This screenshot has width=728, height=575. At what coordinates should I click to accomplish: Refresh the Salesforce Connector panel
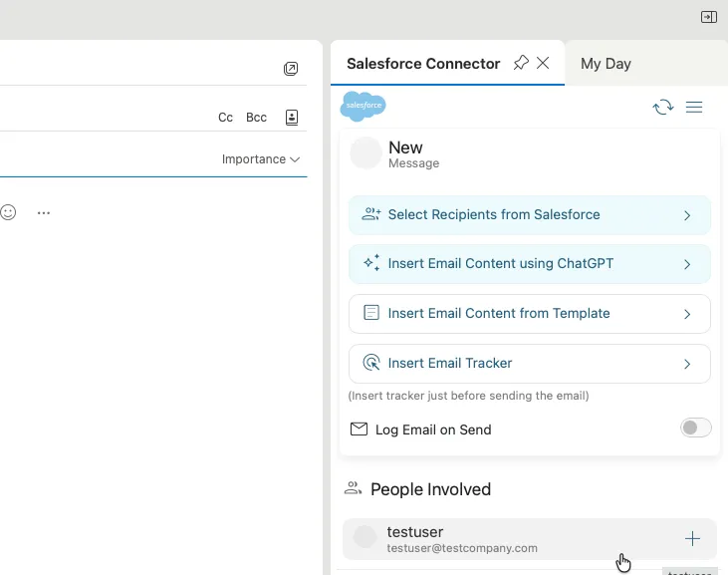(x=663, y=107)
